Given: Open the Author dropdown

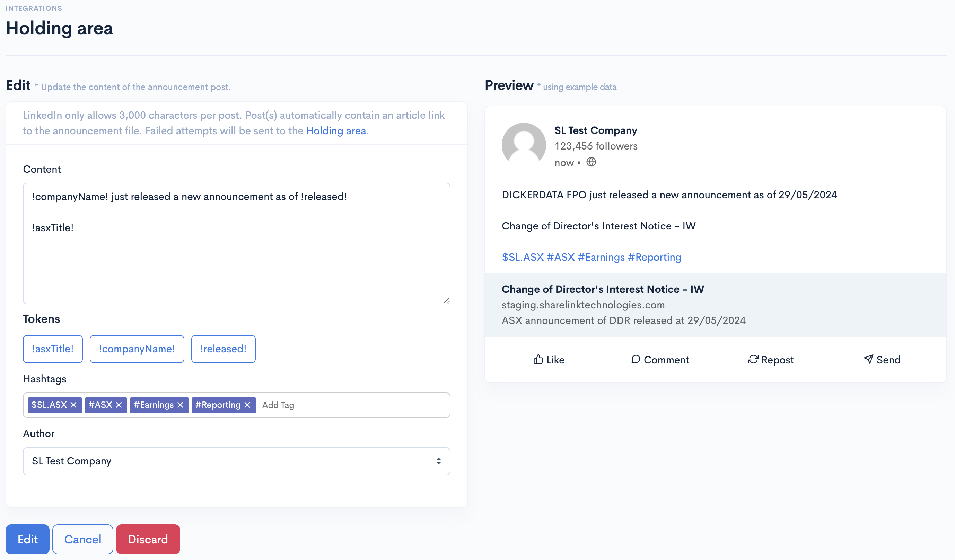Looking at the screenshot, I should [236, 461].
